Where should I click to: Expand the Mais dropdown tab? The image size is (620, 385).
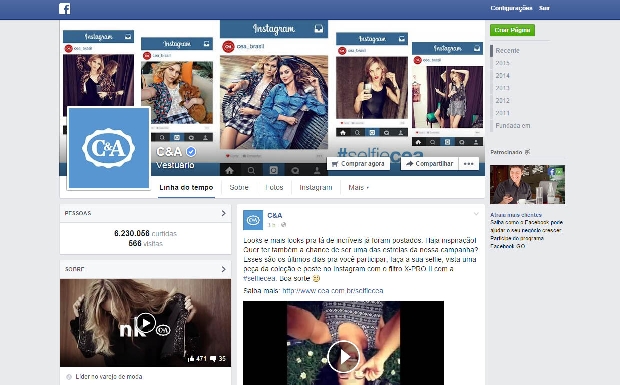[x=358, y=187]
